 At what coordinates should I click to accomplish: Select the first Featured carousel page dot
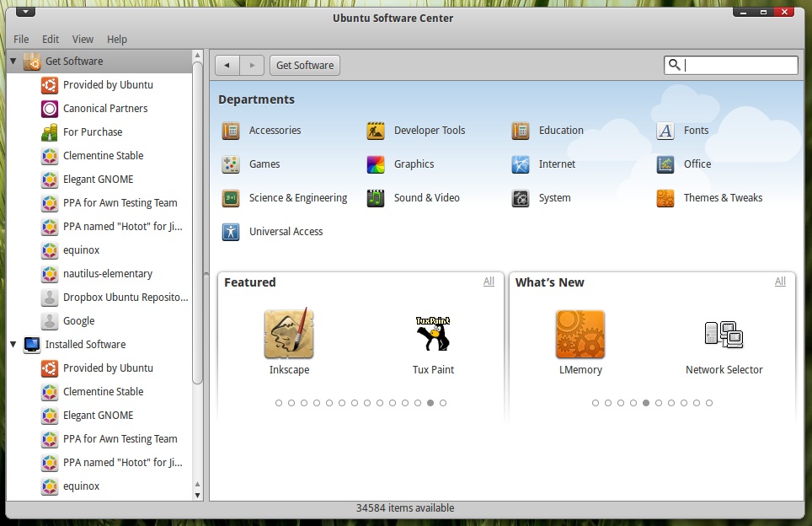(279, 403)
